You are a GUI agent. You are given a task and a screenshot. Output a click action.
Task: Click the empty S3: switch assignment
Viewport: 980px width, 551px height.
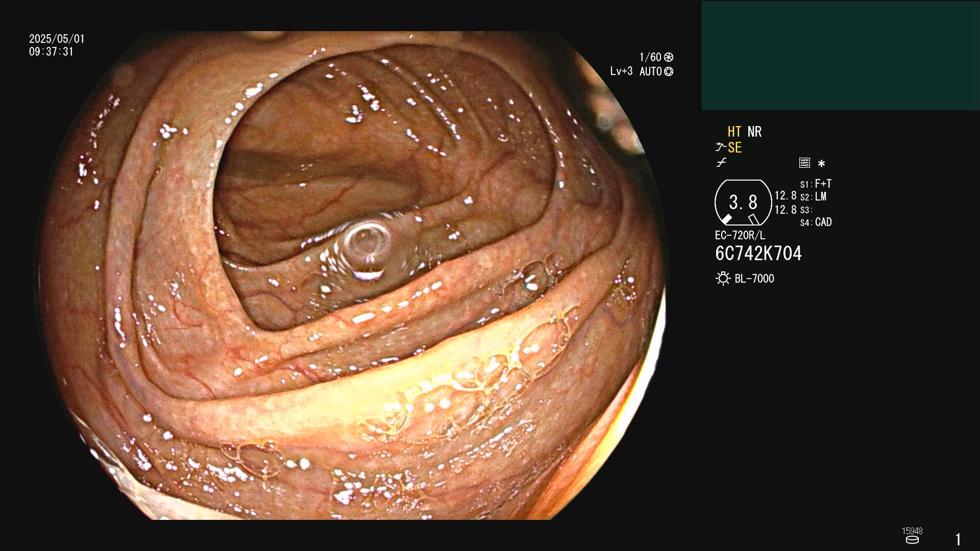click(x=806, y=210)
